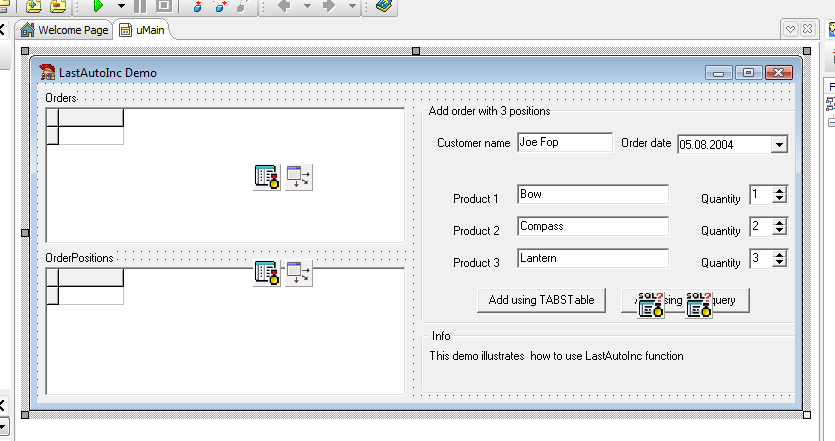Switch to the Welcome Page tab
The width and height of the screenshot is (835, 441).
point(65,30)
